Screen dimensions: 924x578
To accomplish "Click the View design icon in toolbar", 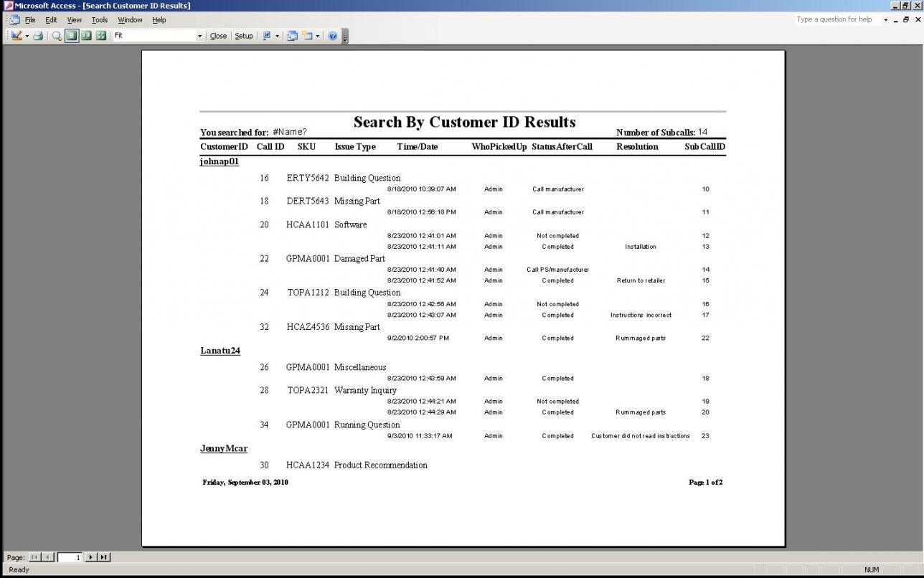I will tap(16, 35).
